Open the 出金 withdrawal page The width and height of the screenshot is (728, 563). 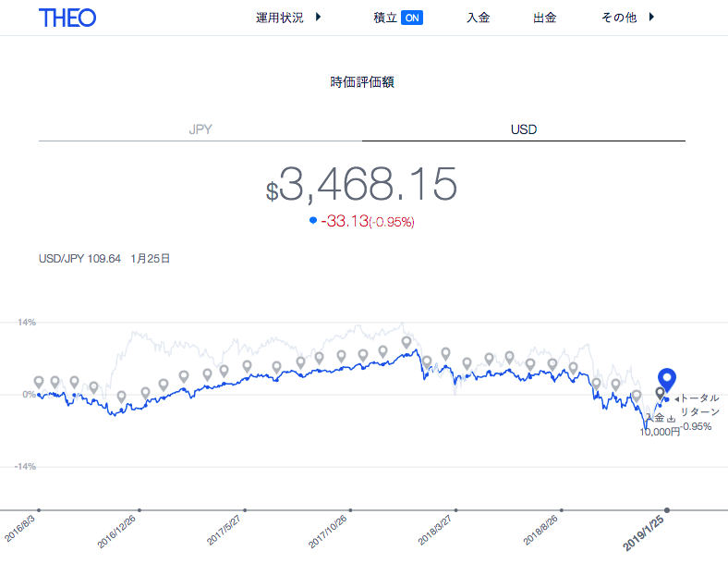point(544,18)
